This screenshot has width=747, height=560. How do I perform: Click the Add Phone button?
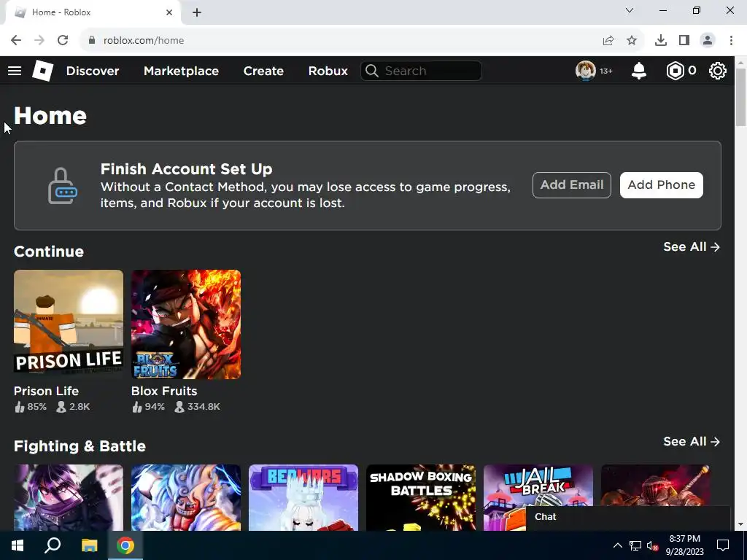pyautogui.click(x=661, y=184)
